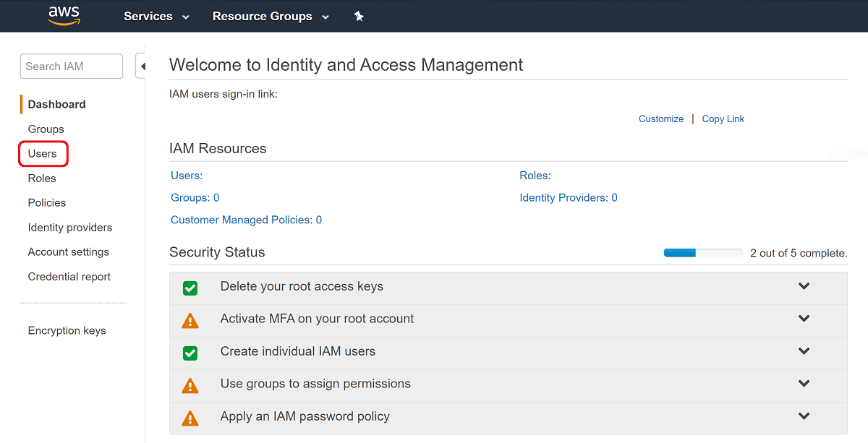
Task: Click the green check beside Create individual IAM users
Action: pyautogui.click(x=190, y=353)
